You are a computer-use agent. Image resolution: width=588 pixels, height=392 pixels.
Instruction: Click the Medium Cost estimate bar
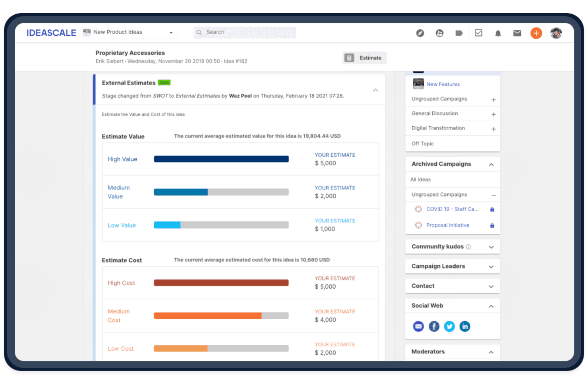(x=221, y=316)
